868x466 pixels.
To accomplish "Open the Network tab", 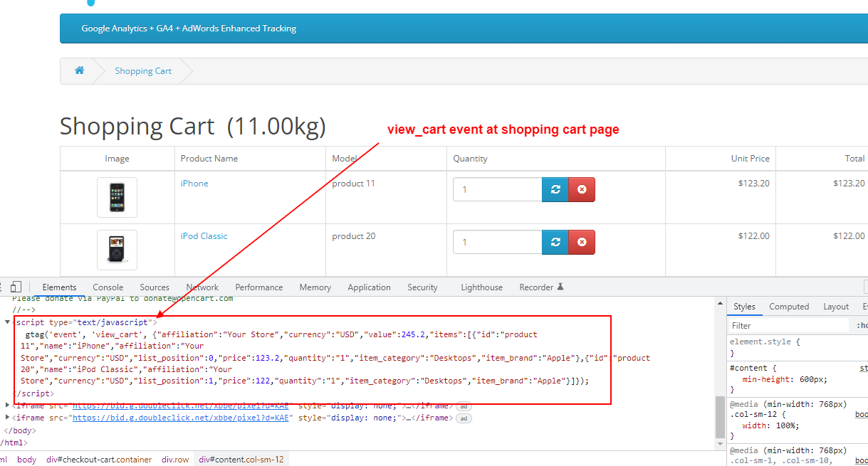I will [202, 287].
